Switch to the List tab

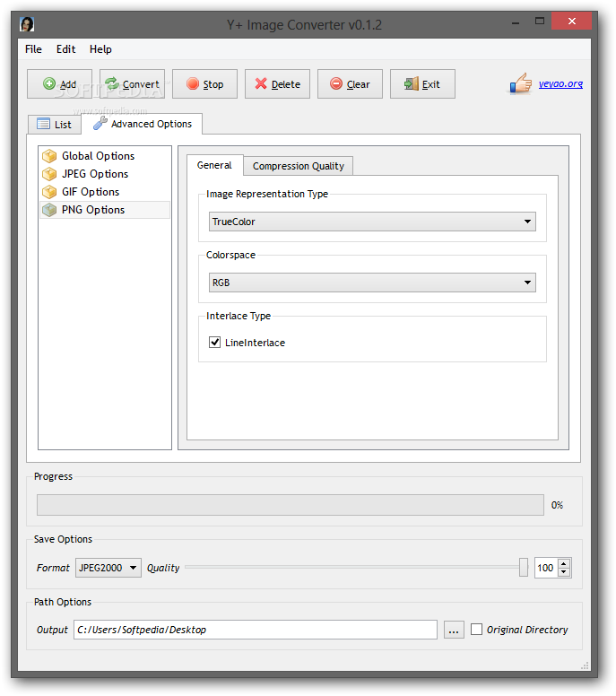coord(55,125)
